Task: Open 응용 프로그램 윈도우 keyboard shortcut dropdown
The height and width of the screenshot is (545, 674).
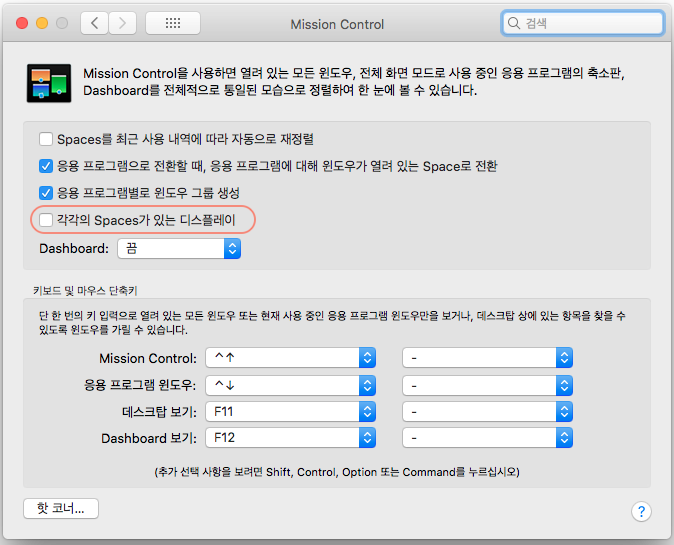Action: coord(291,386)
